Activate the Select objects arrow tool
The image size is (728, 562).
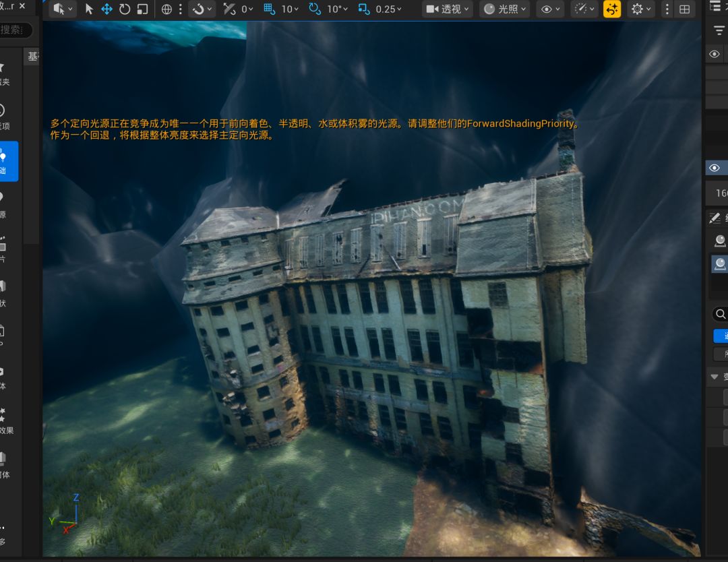click(89, 9)
